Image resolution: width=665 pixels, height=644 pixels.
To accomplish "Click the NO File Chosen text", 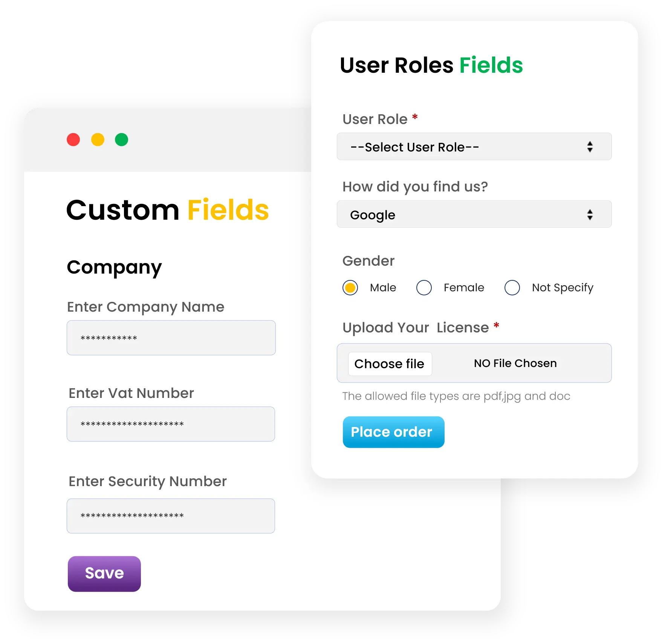I will (x=515, y=363).
